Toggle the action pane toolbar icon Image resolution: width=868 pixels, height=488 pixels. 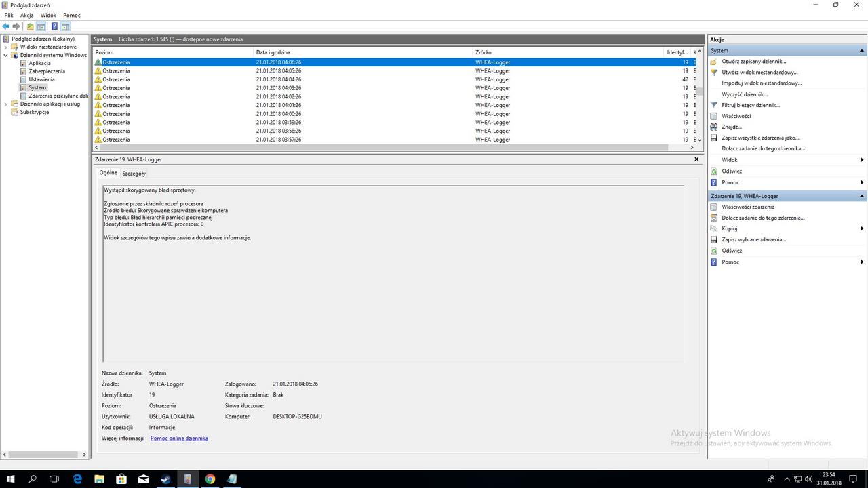66,26
